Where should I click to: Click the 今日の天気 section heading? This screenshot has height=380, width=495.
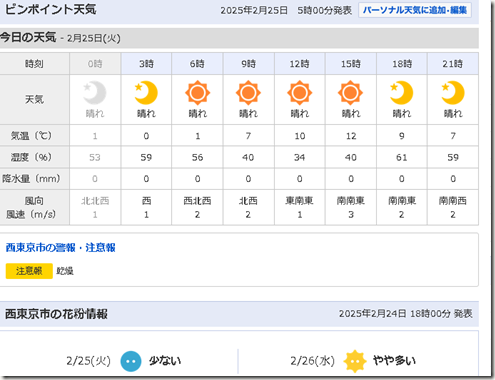(x=28, y=37)
